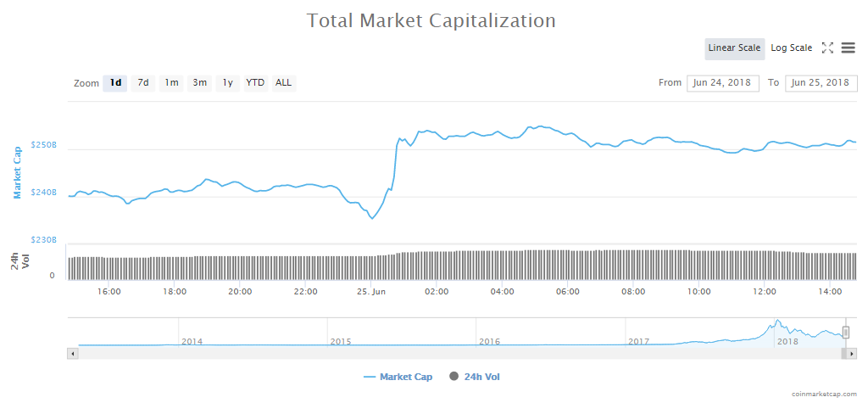Click the navigator left scroll arrow
The image size is (868, 403).
pos(73,353)
